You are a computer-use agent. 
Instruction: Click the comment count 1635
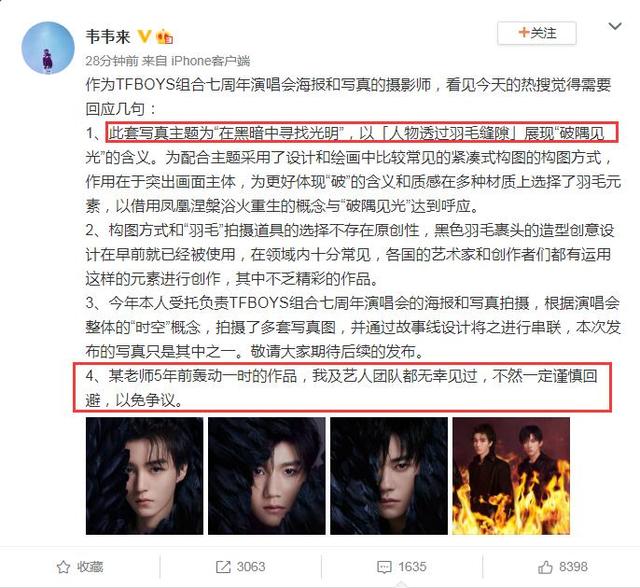[412, 567]
